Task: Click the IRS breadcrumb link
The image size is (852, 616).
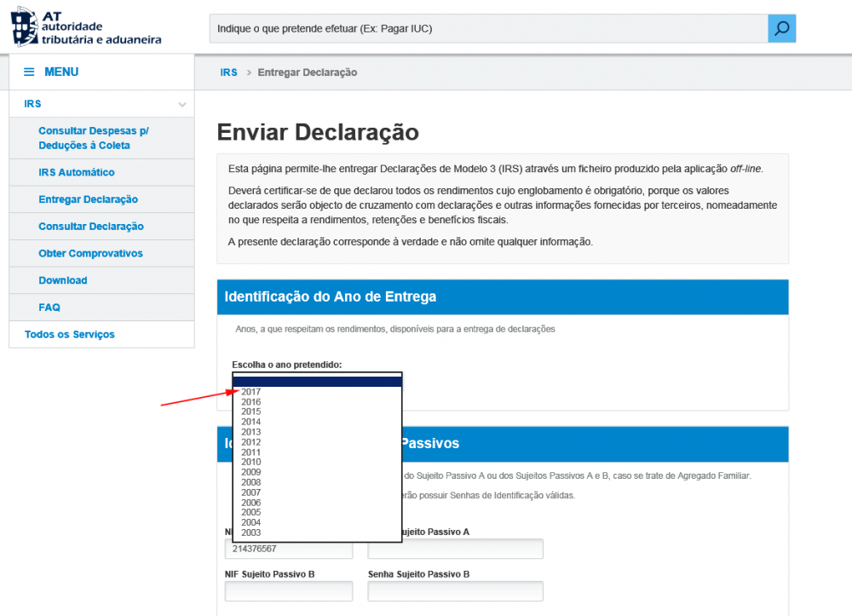Action: (228, 72)
